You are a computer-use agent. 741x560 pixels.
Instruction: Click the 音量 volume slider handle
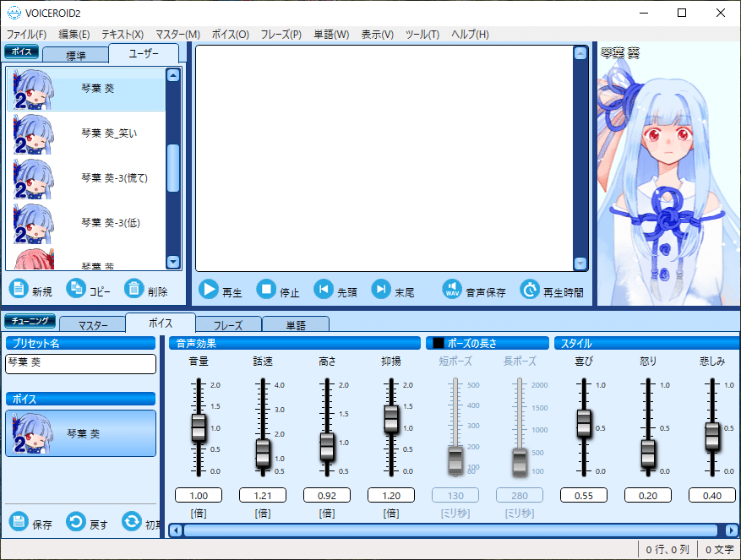[199, 427]
